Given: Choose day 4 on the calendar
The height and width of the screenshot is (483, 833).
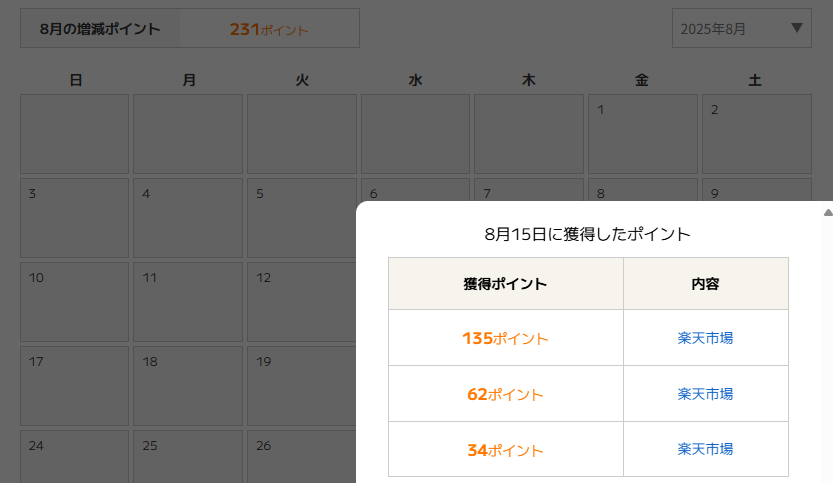Looking at the screenshot, I should 188,218.
